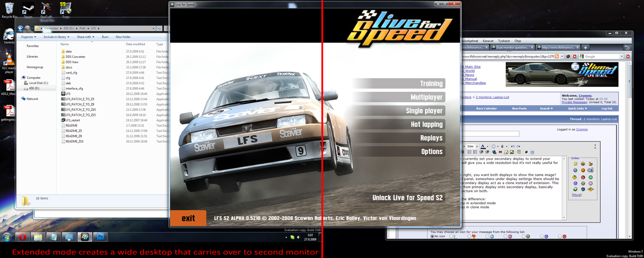Open the Share with dropdown
The image size is (644, 258).
85,37
